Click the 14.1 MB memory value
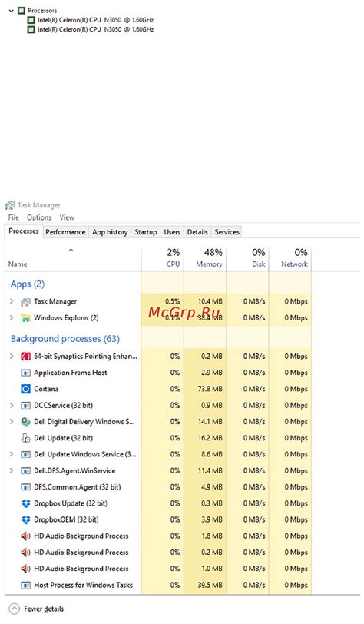364x624 pixels. pos(210,422)
